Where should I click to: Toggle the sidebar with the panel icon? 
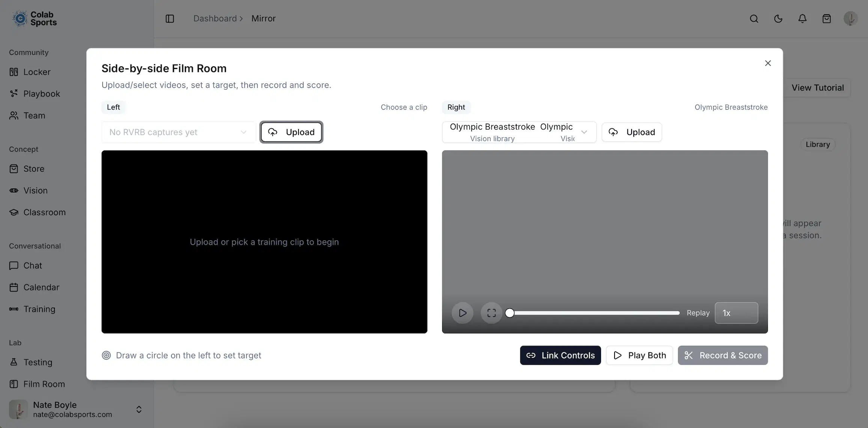coord(170,18)
